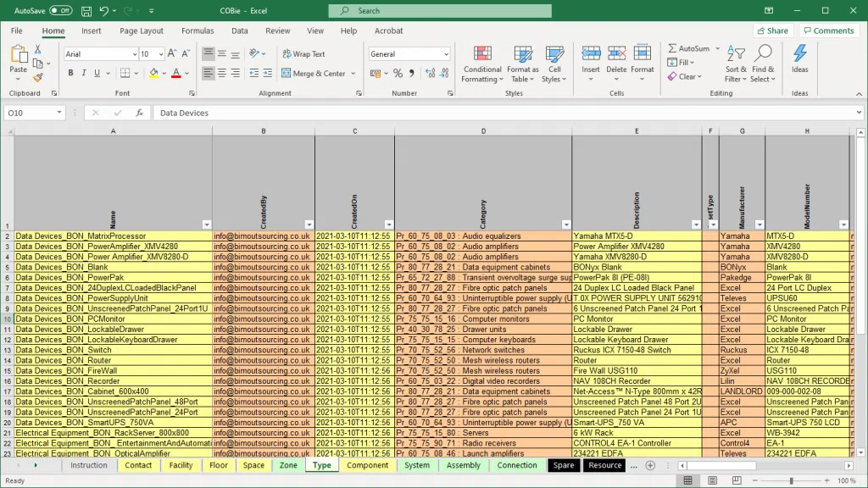Click the Conditional Formatting icon
868x488 pixels.
point(482,54)
